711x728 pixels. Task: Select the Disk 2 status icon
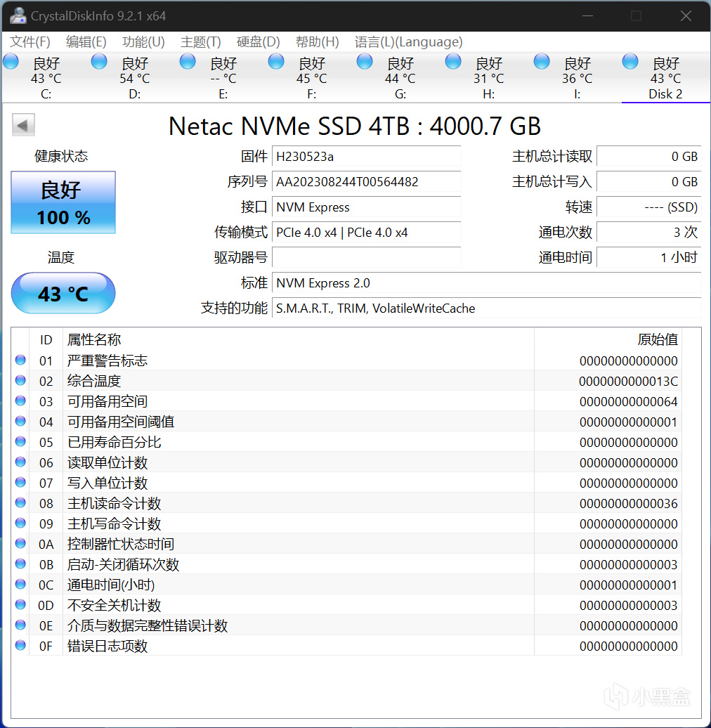click(630, 60)
